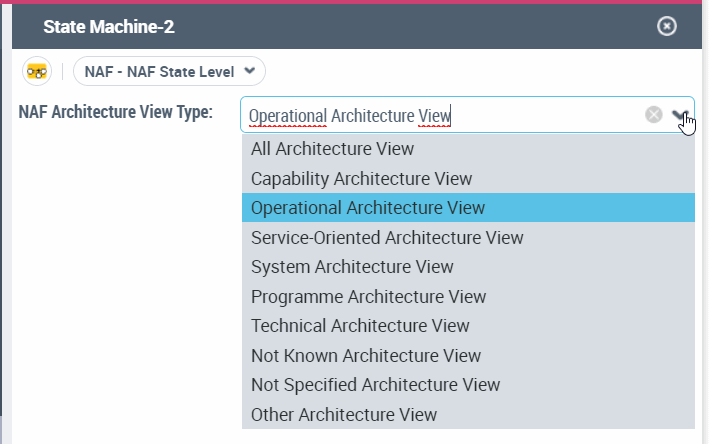Choose System Architecture View from list
Viewport: 710px width, 444px height.
(352, 267)
